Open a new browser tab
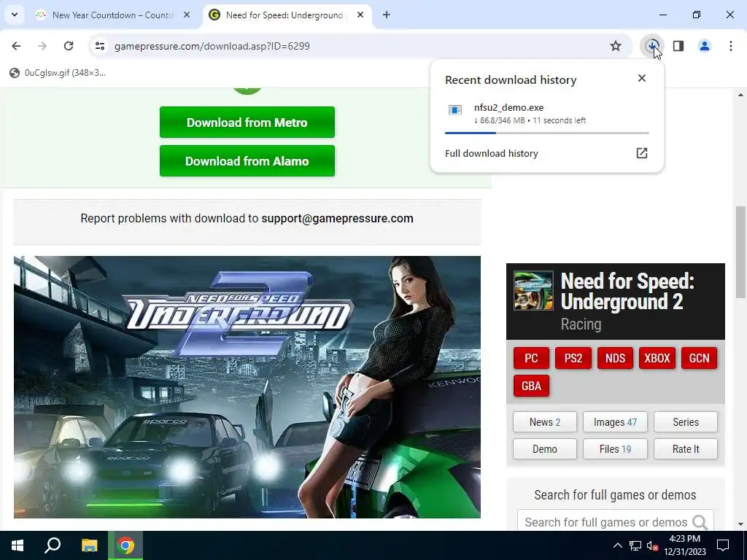The image size is (747, 560). (387, 15)
